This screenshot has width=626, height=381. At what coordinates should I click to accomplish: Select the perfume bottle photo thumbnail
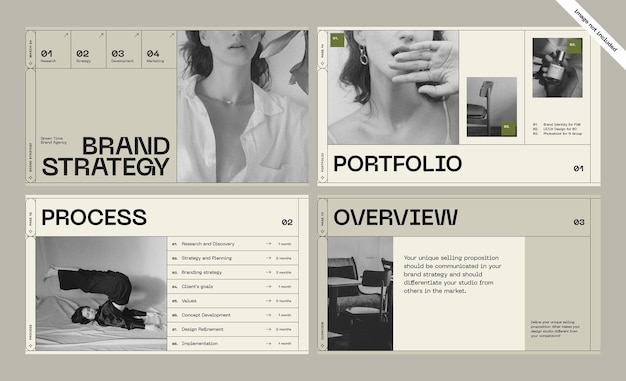pyautogui.click(x=557, y=68)
